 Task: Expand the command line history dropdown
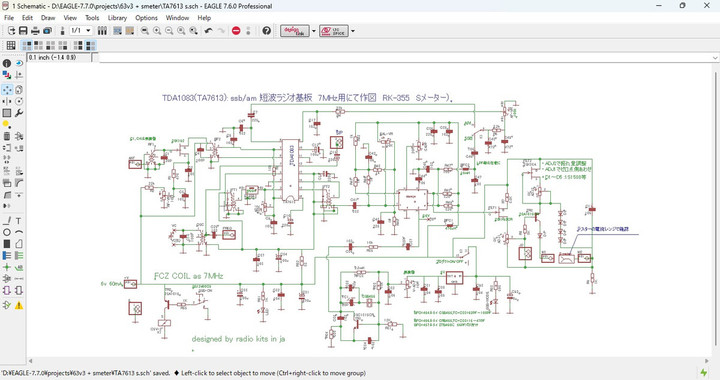[715, 58]
